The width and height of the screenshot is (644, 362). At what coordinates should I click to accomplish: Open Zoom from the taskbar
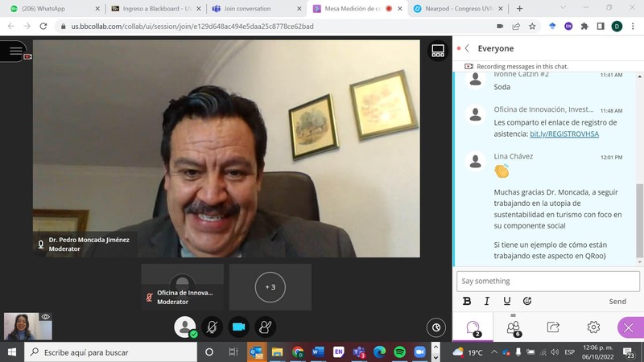click(x=419, y=352)
